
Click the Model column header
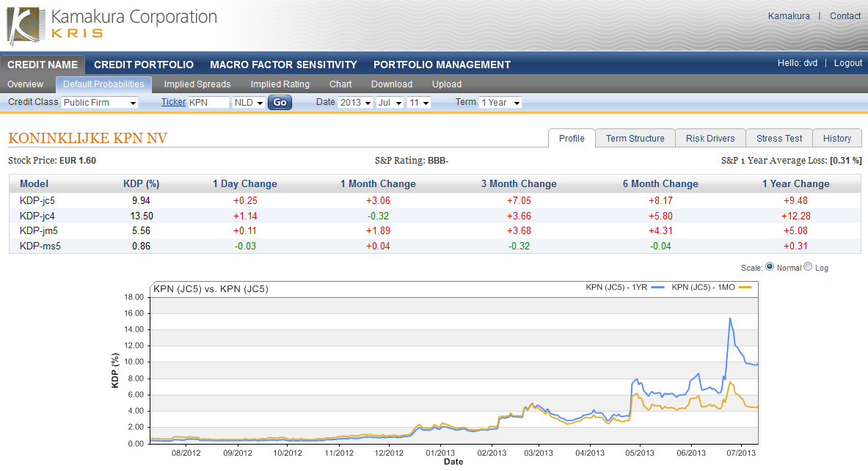34,183
